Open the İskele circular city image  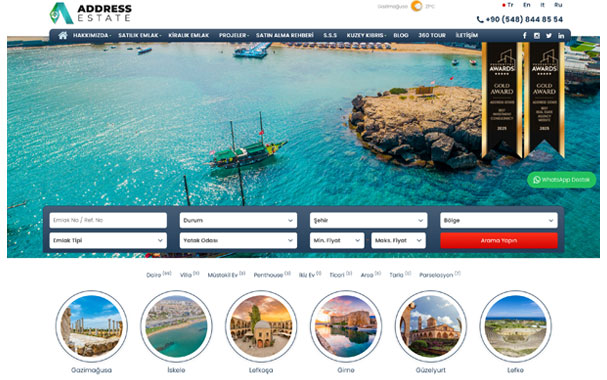coord(176,326)
